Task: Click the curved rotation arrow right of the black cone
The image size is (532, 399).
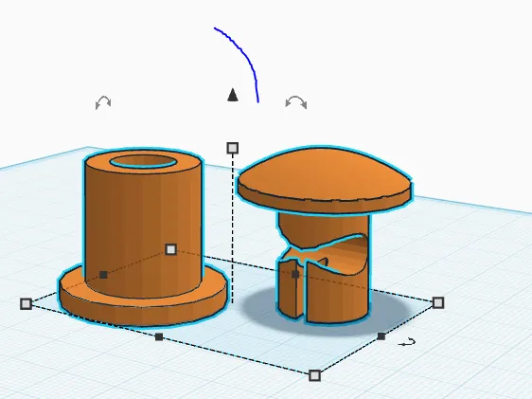Action: tap(296, 102)
